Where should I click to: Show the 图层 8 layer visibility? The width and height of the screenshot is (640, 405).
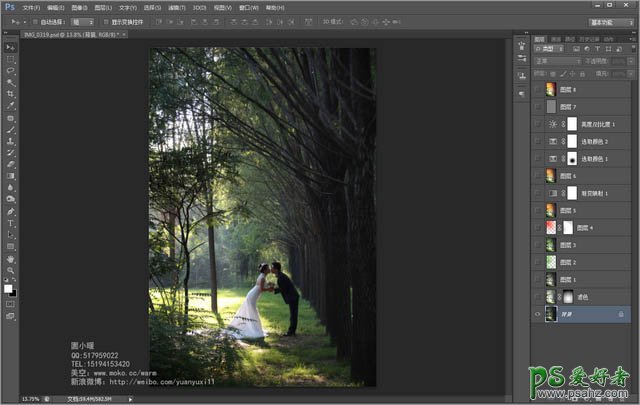pos(538,90)
